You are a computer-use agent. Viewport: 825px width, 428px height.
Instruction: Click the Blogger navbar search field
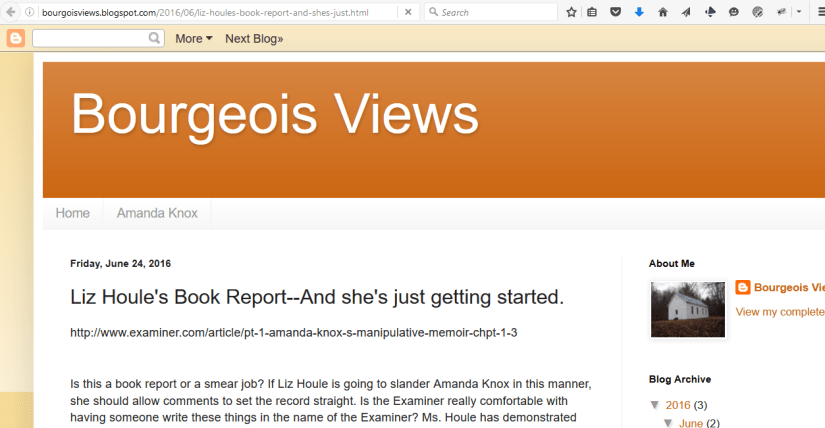(90, 38)
